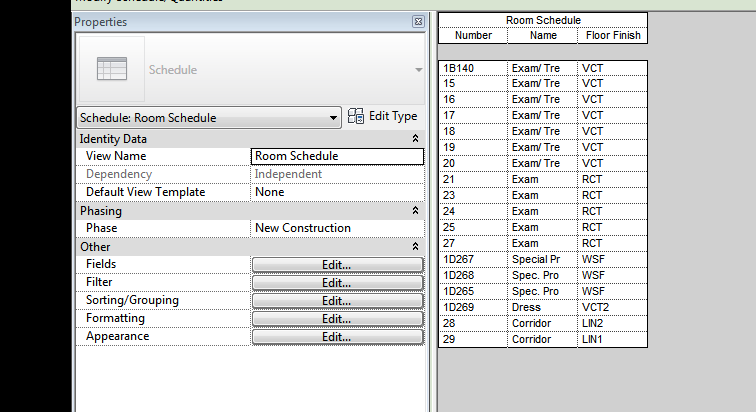
Task: Click room number cell 18
Action: click(473, 131)
